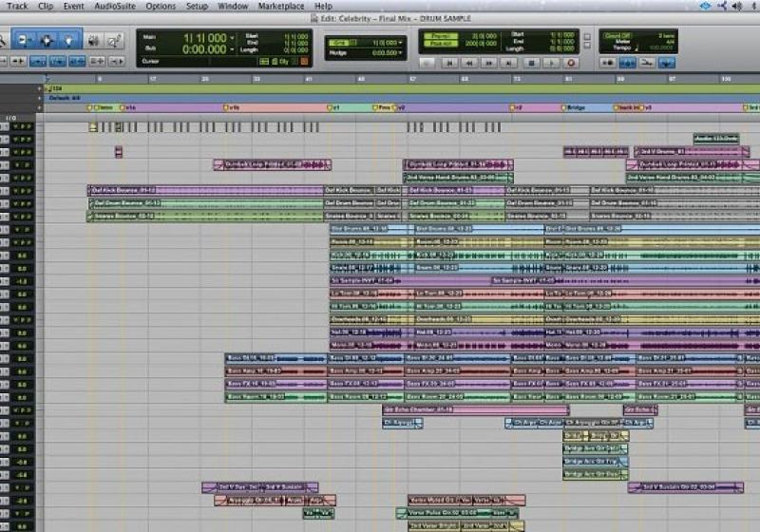This screenshot has height=532, width=760.
Task: Expand the Tempo ruler disclosure triangle
Action: tap(41, 88)
